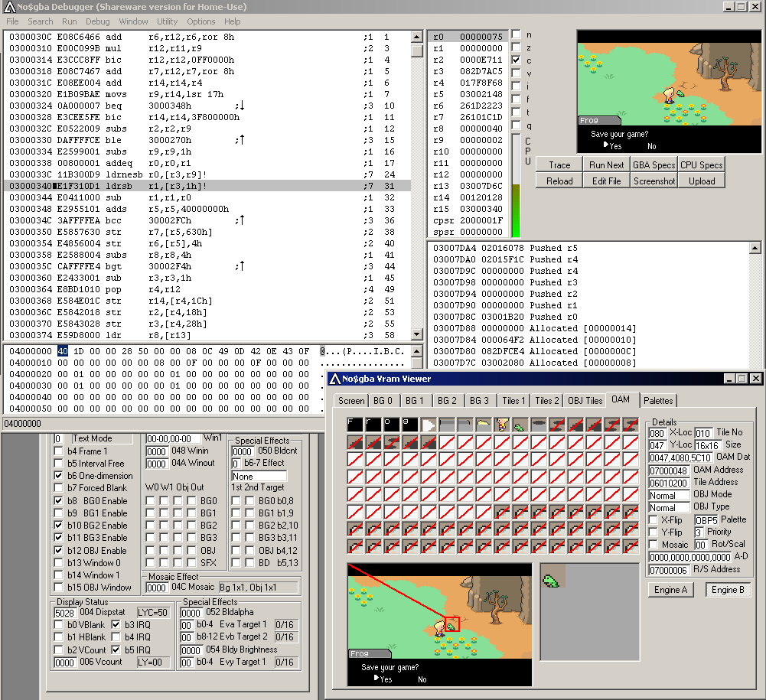The image size is (766, 700).
Task: Select the 'F' letter sprite in OAM grid
Action: coord(355,425)
